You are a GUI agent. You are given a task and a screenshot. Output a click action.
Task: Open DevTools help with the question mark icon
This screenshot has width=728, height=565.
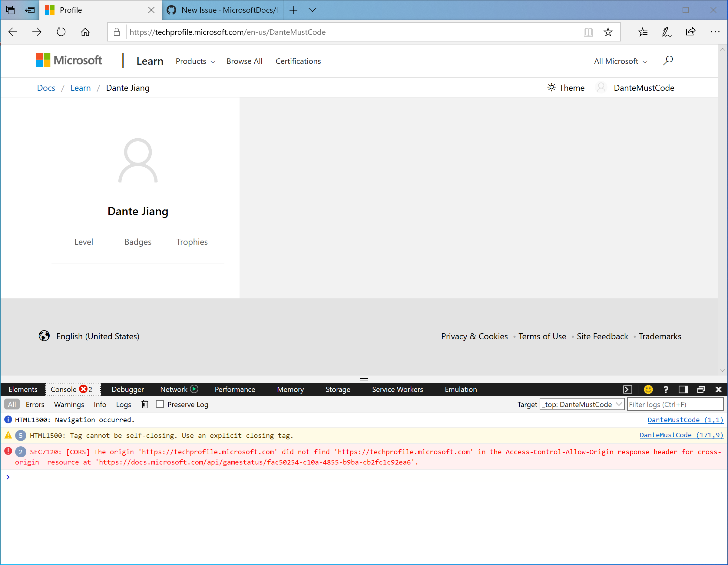click(666, 389)
